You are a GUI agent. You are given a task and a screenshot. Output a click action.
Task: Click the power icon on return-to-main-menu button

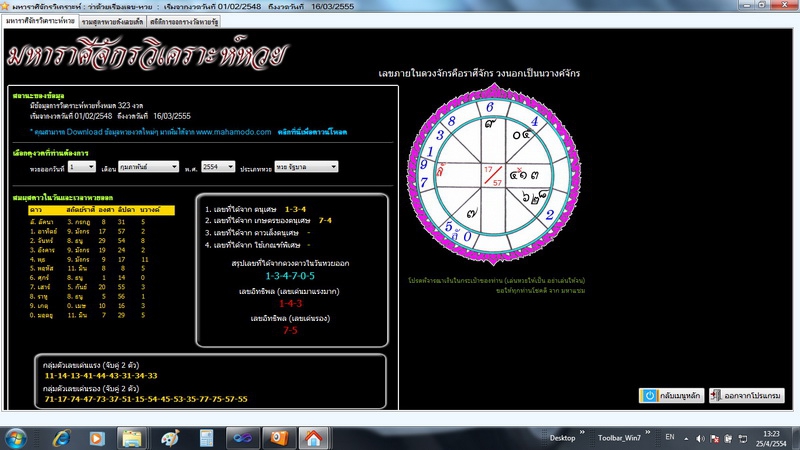tap(649, 395)
